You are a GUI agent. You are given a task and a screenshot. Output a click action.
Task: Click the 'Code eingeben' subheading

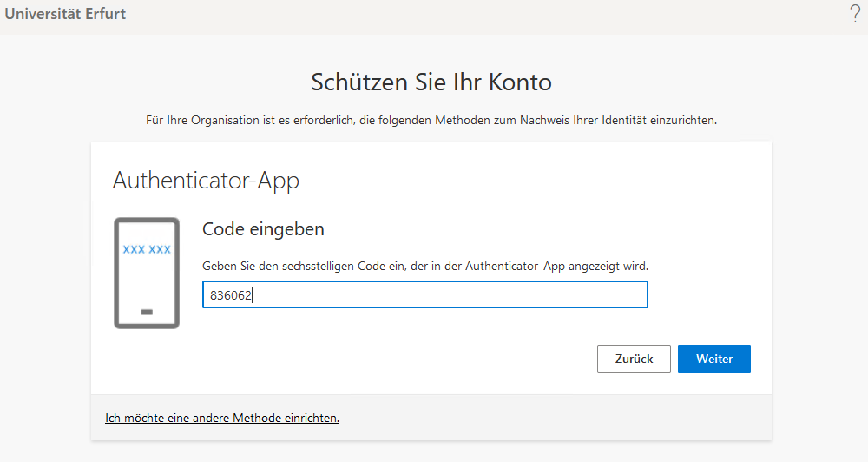[263, 229]
